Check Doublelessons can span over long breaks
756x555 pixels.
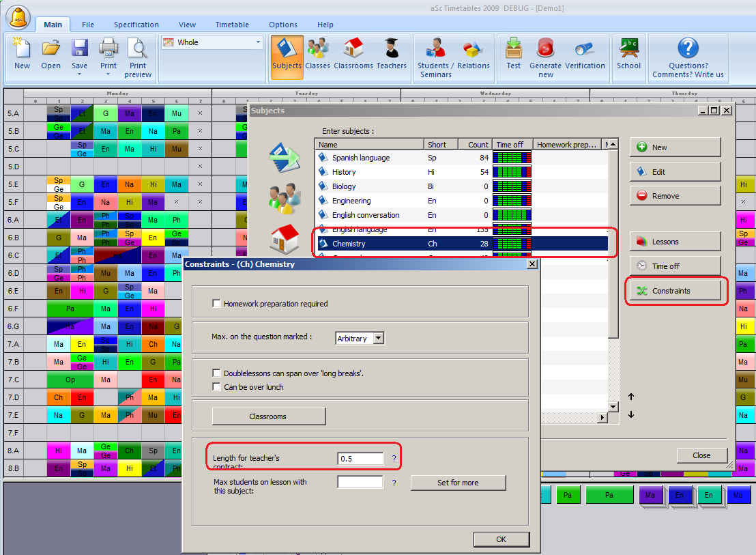(217, 373)
